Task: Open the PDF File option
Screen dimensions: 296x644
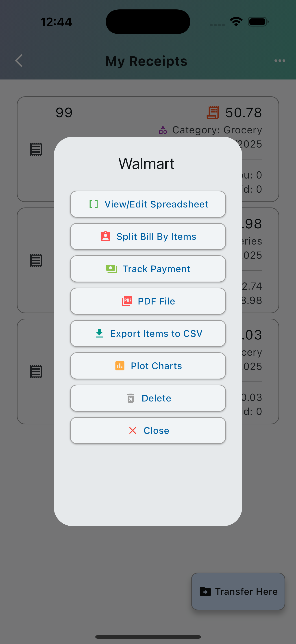Action: 156,301
